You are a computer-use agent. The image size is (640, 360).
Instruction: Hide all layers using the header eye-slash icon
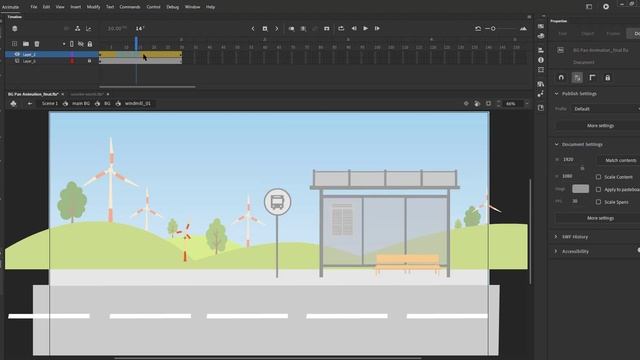pyautogui.click(x=81, y=44)
